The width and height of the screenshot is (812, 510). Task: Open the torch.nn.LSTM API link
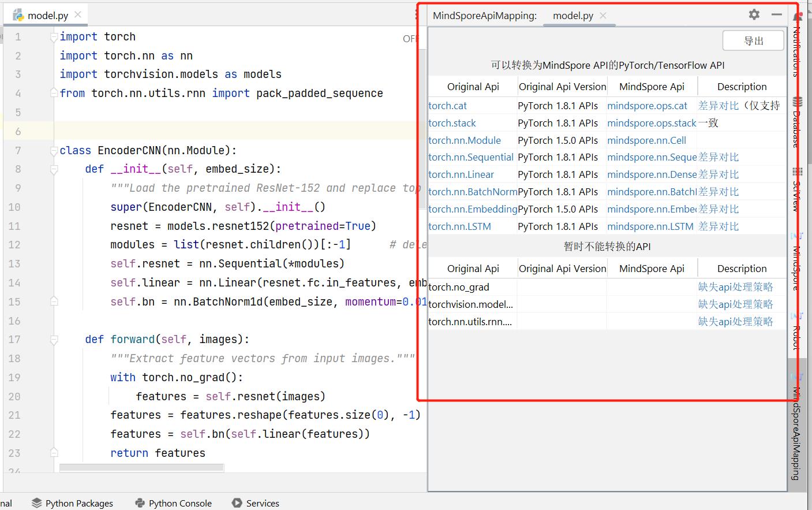pyautogui.click(x=459, y=226)
